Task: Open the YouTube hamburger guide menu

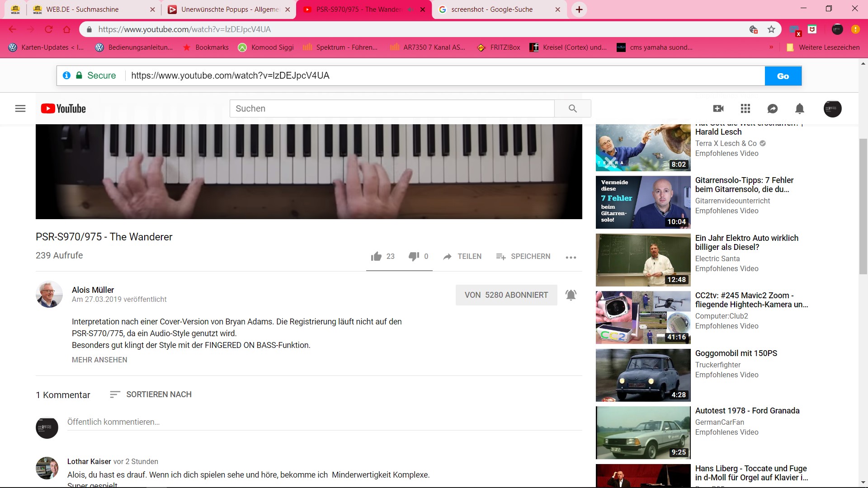Action: 20,108
